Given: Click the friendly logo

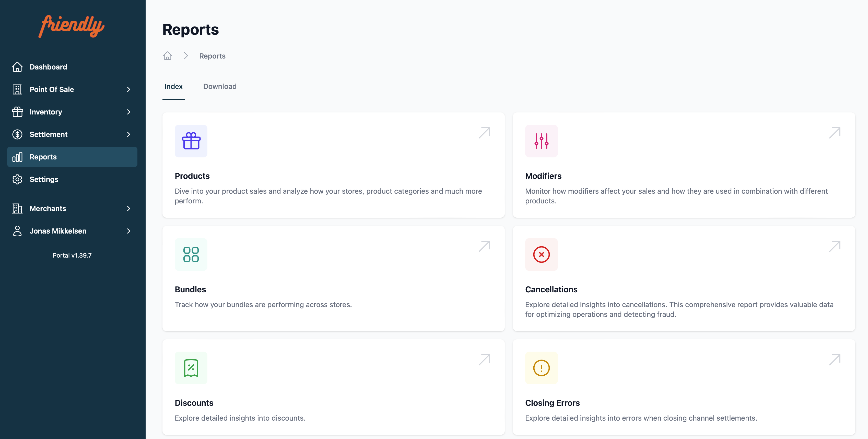Looking at the screenshot, I should (x=72, y=26).
